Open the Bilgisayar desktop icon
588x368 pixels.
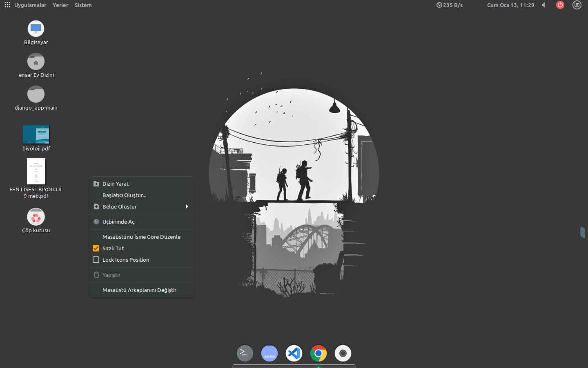[x=36, y=29]
